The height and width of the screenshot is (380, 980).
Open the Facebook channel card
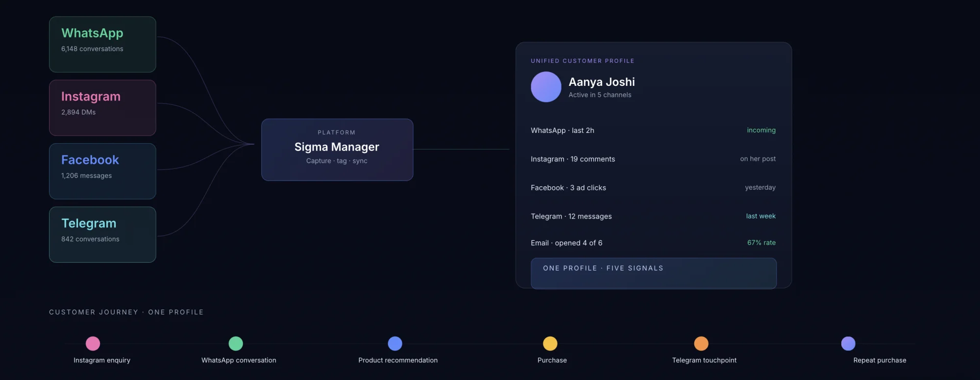pos(102,171)
